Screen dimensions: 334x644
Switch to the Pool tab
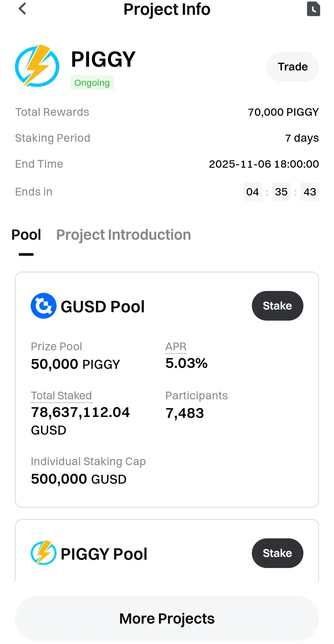coord(26,235)
